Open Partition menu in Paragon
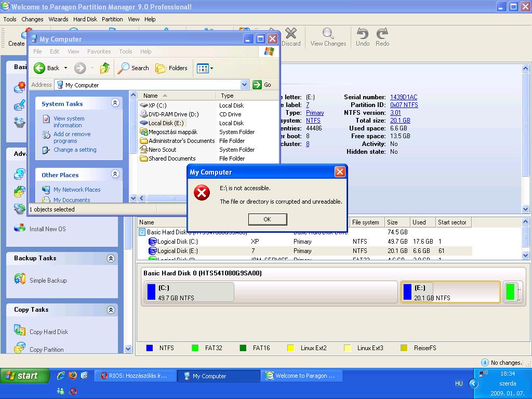Screen dimensions: 532x399 coord(112,19)
